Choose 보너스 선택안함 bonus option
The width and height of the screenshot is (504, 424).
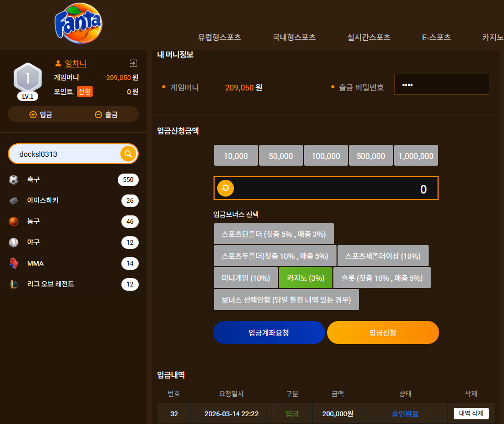click(x=286, y=300)
